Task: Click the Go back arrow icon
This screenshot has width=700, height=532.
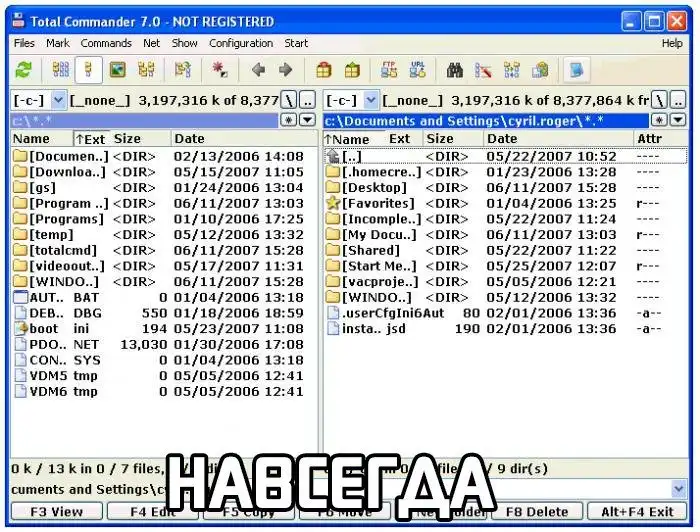Action: tap(258, 70)
